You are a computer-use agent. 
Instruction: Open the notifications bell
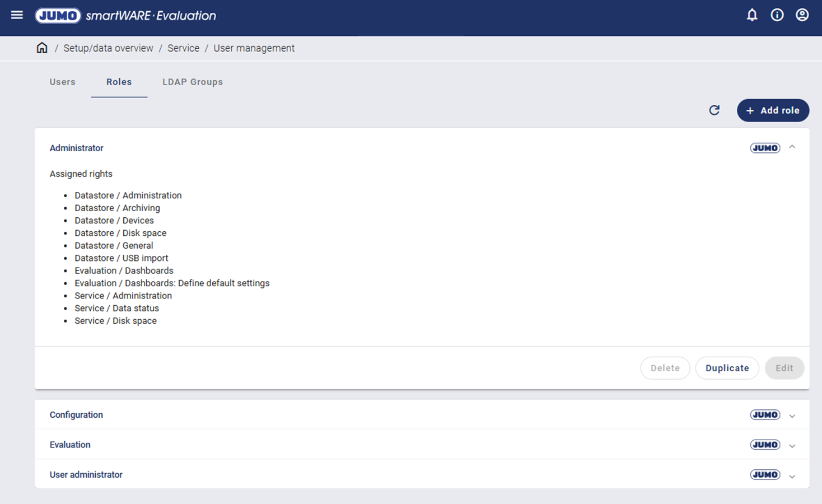tap(752, 15)
